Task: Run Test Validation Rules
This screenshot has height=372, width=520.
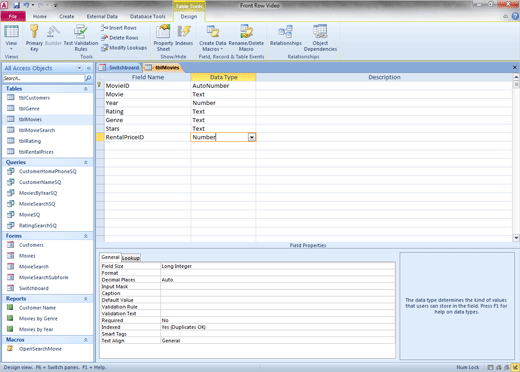Action: point(81,38)
